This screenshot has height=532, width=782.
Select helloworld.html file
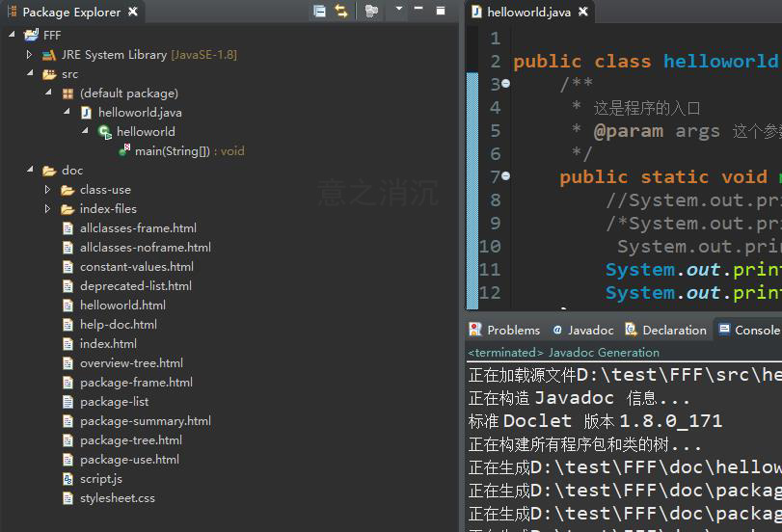pyautogui.click(x=122, y=306)
